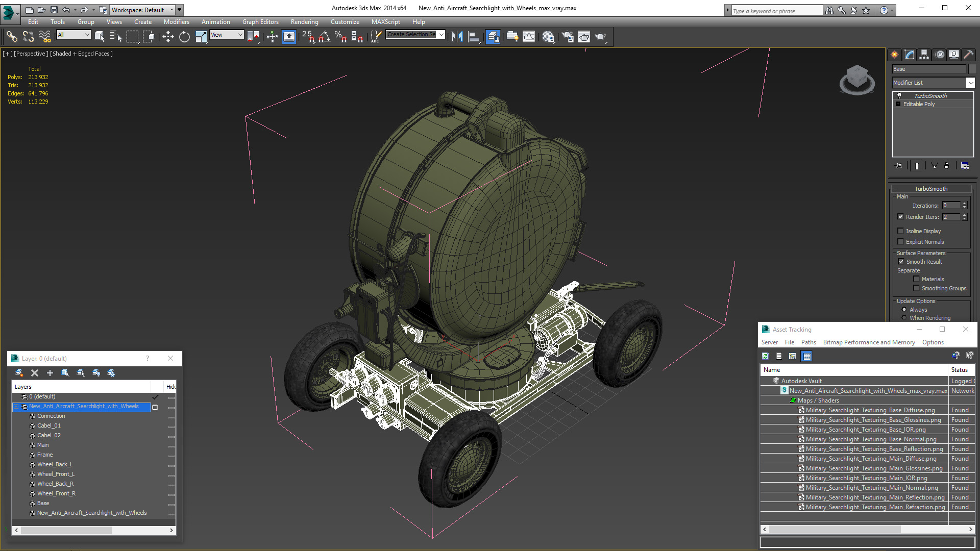980x551 pixels.
Task: Open the MAXScript menu
Action: point(386,22)
